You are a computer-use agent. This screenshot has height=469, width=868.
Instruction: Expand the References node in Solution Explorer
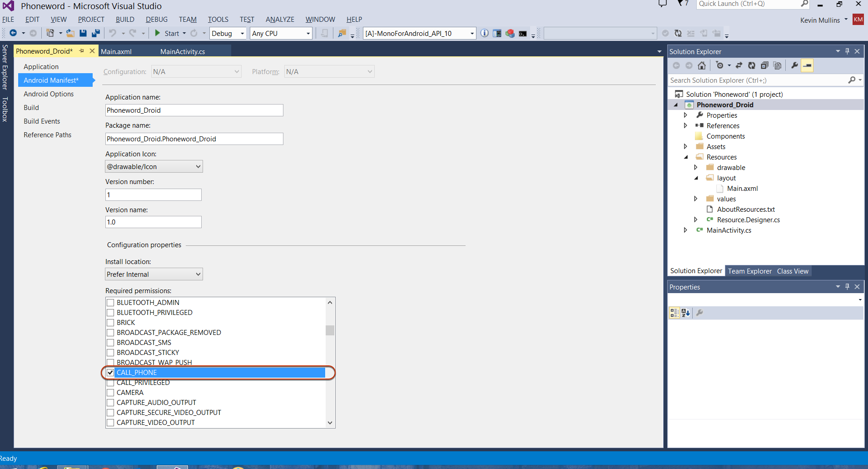[685, 126]
